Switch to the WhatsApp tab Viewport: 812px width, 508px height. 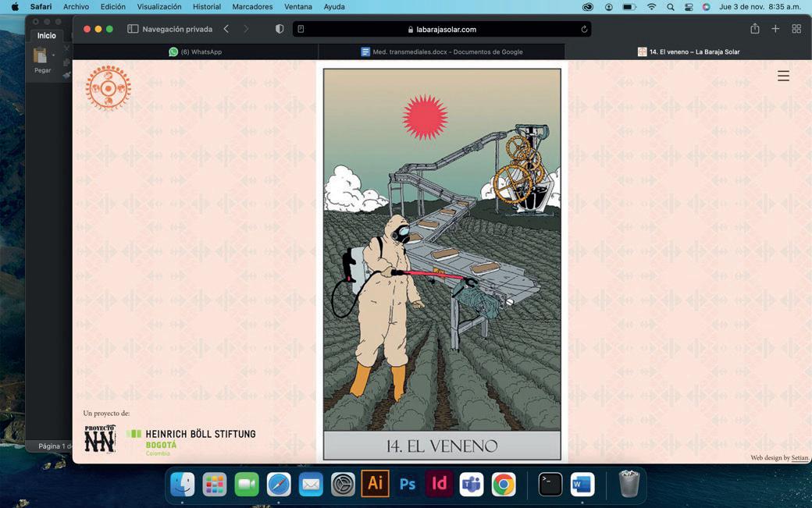point(195,52)
